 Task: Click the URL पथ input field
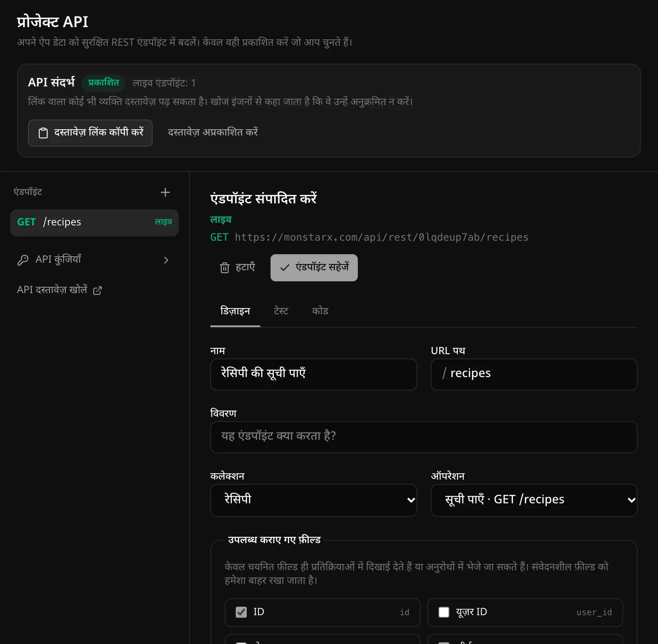(x=534, y=375)
